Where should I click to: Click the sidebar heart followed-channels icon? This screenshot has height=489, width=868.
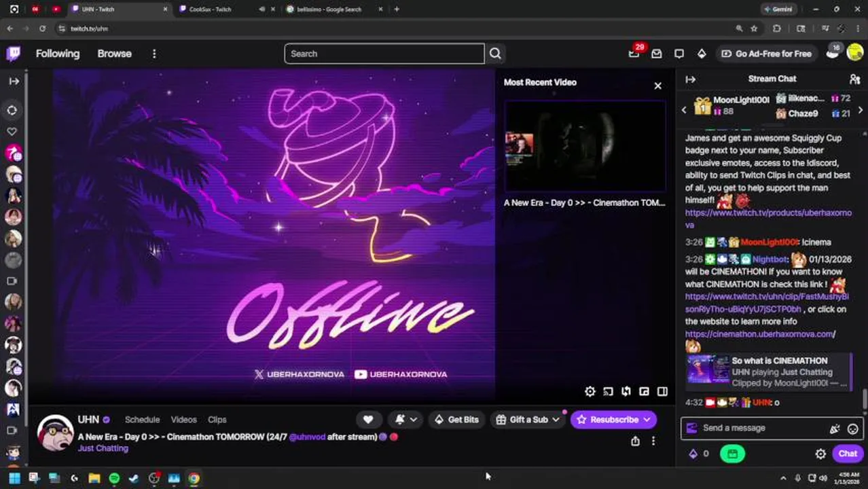12,132
